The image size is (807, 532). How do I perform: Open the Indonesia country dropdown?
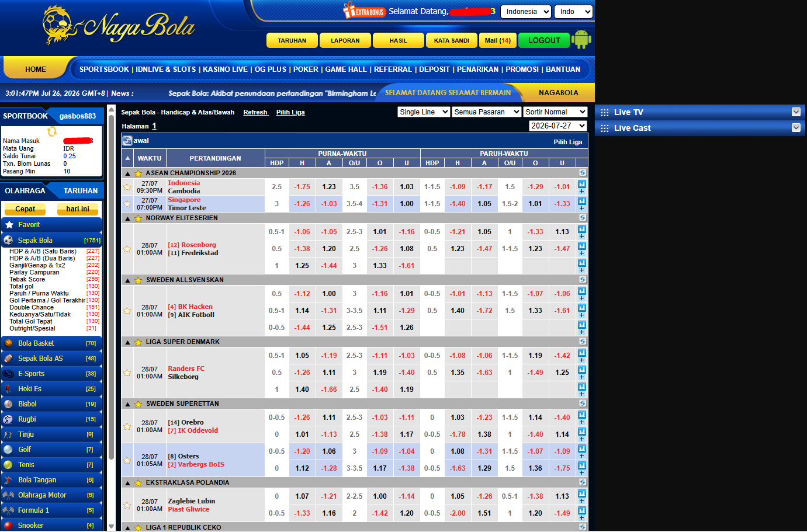coord(526,12)
